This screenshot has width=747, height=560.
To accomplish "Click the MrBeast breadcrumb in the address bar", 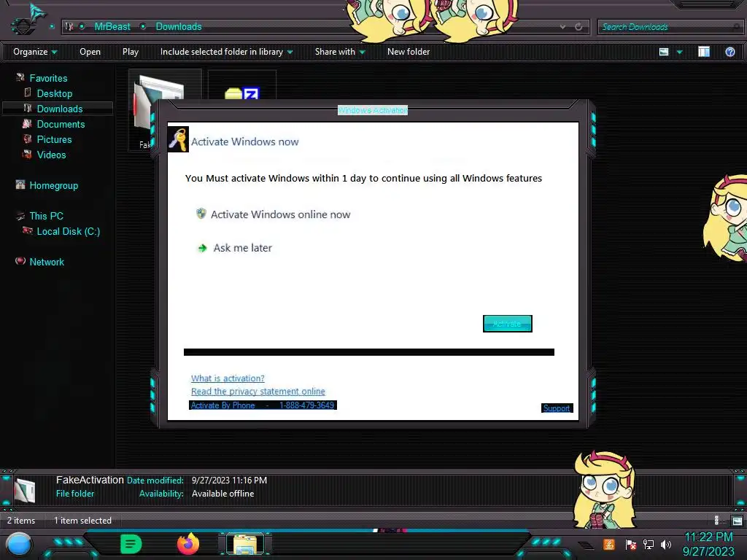I will tap(112, 27).
